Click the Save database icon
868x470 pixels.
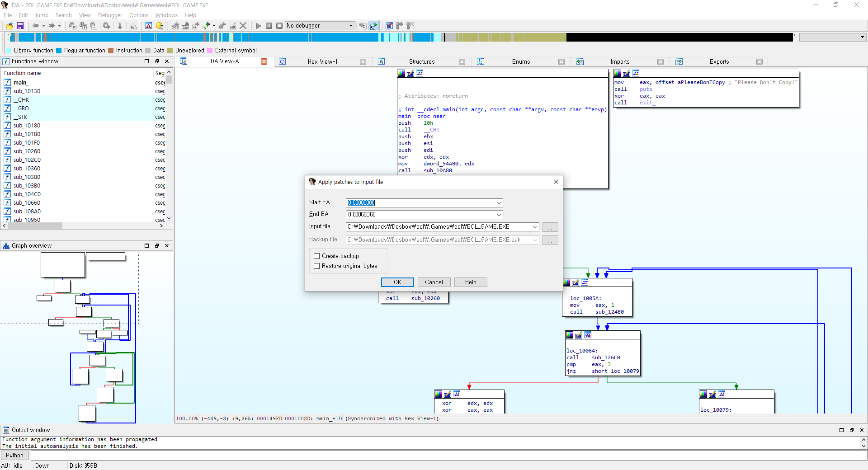pyautogui.click(x=20, y=26)
